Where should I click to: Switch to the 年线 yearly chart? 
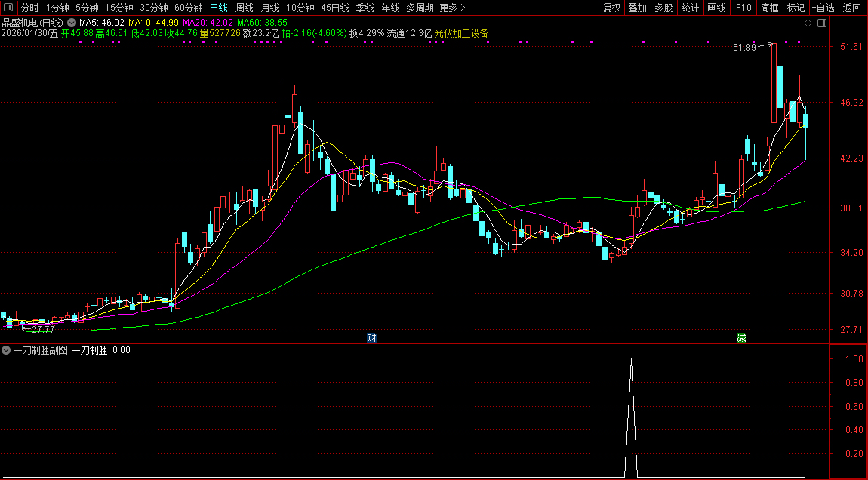(x=390, y=8)
